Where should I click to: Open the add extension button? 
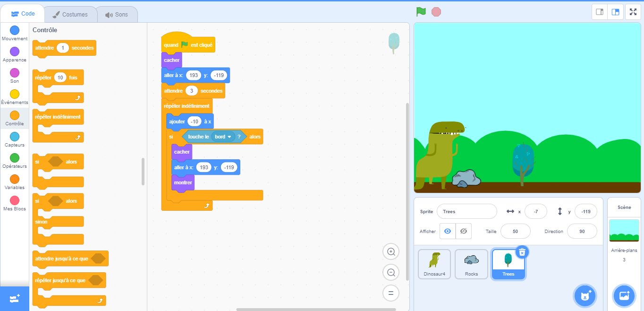tap(14, 298)
